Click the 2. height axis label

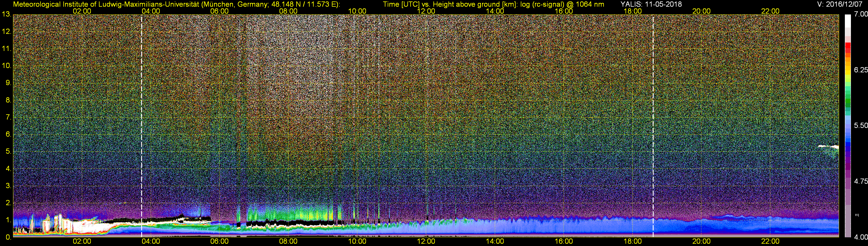(8, 203)
